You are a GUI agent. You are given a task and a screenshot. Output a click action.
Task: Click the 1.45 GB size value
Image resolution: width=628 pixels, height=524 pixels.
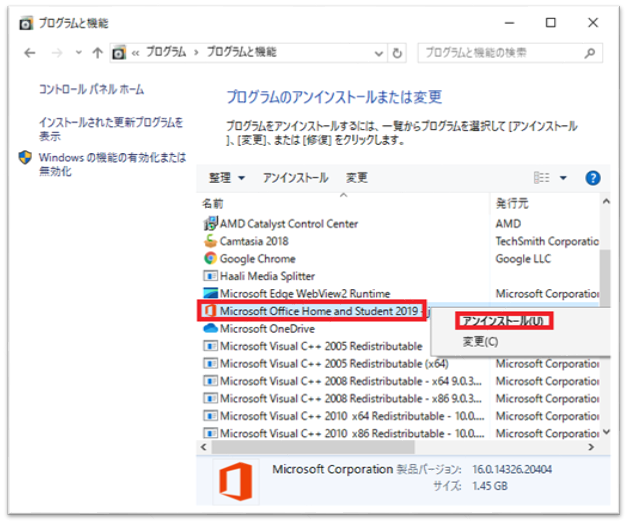pyautogui.click(x=489, y=486)
